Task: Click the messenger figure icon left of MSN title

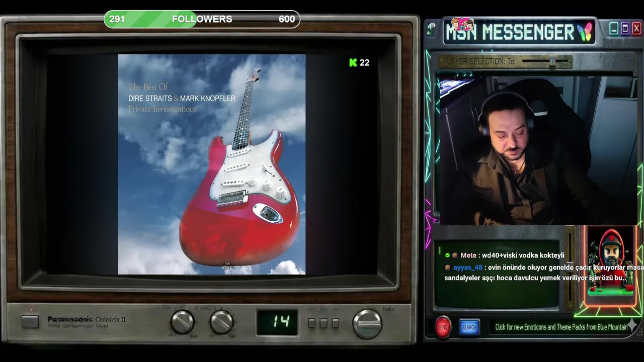Action: click(431, 30)
